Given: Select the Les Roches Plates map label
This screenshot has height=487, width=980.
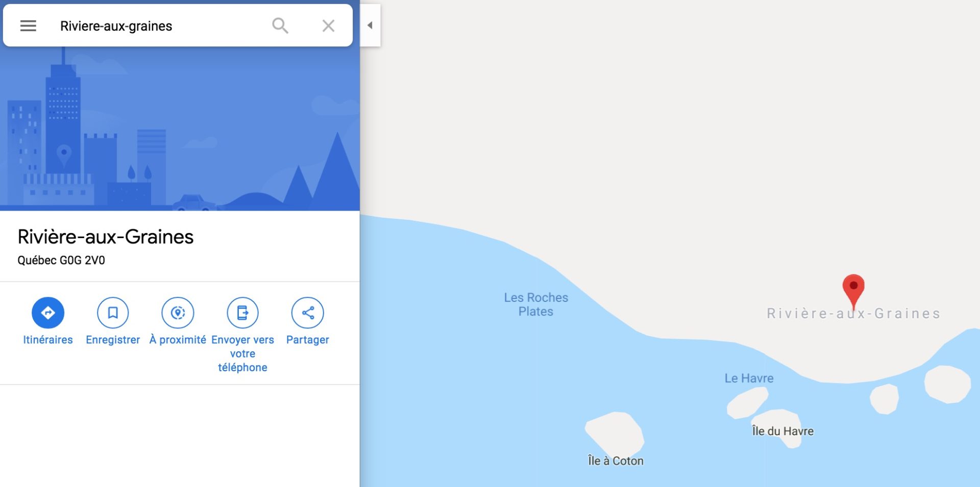Looking at the screenshot, I should tap(536, 304).
